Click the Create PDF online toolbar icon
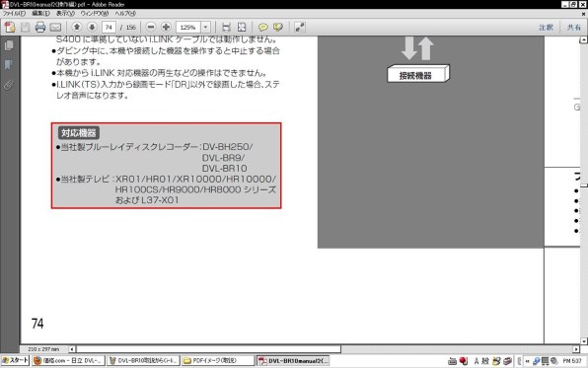This screenshot has width=588, height=368. (10, 27)
